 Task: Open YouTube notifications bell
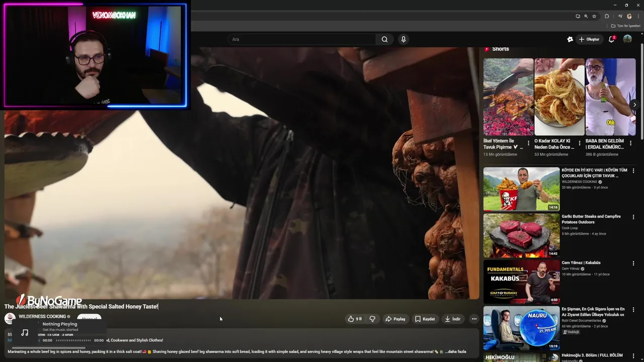612,39
